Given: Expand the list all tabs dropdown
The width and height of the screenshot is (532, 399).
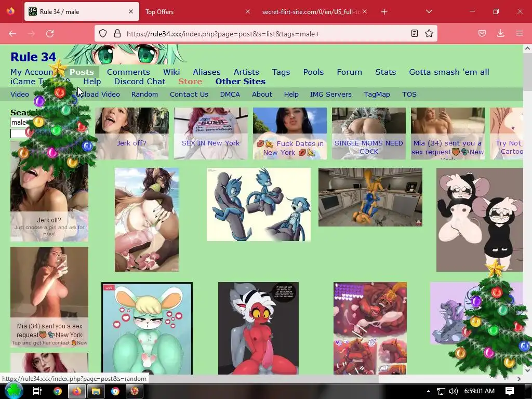Looking at the screenshot, I should pos(429,11).
